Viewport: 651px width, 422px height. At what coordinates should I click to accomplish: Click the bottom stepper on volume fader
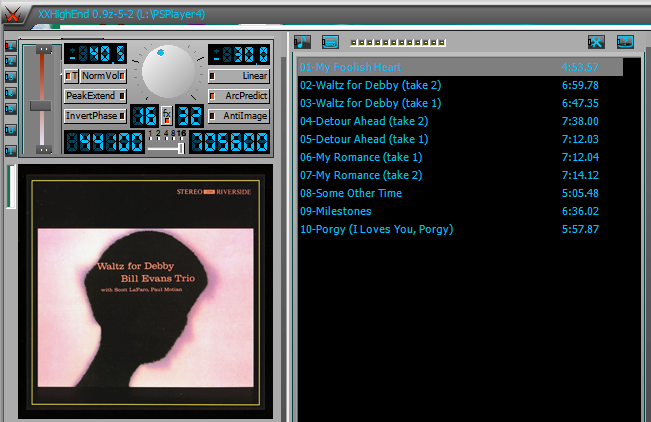(44, 150)
